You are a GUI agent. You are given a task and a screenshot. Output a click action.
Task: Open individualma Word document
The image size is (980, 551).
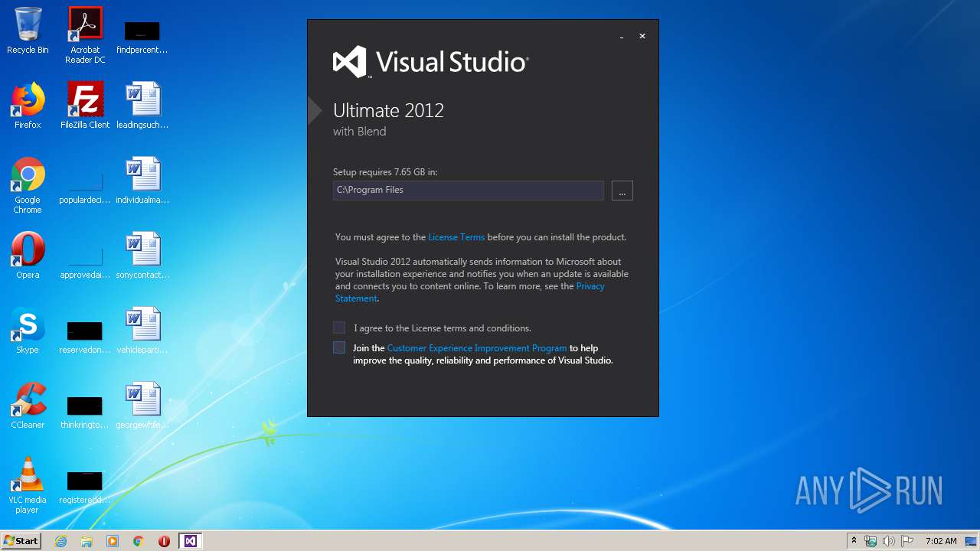[142, 181]
